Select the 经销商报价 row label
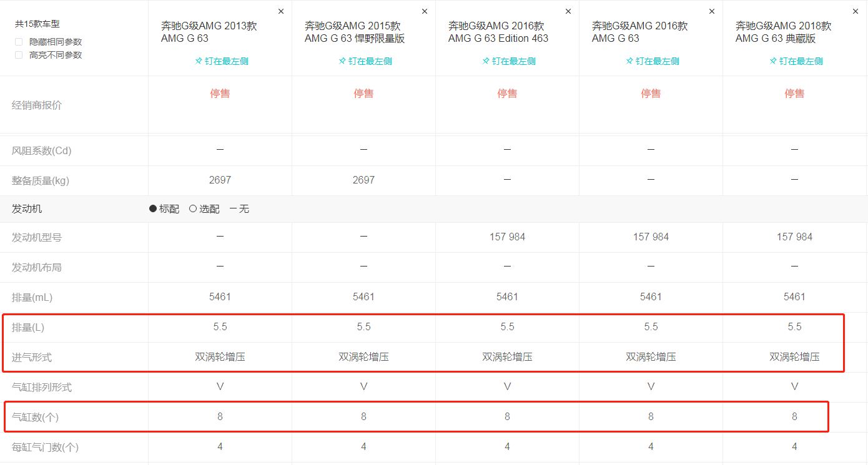The width and height of the screenshot is (868, 465). tap(37, 105)
